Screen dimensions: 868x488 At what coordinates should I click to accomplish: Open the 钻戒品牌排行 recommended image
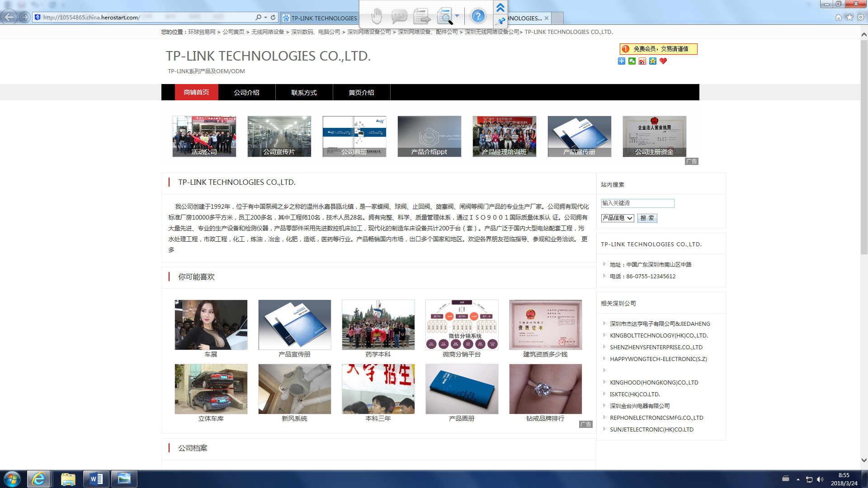(x=545, y=389)
